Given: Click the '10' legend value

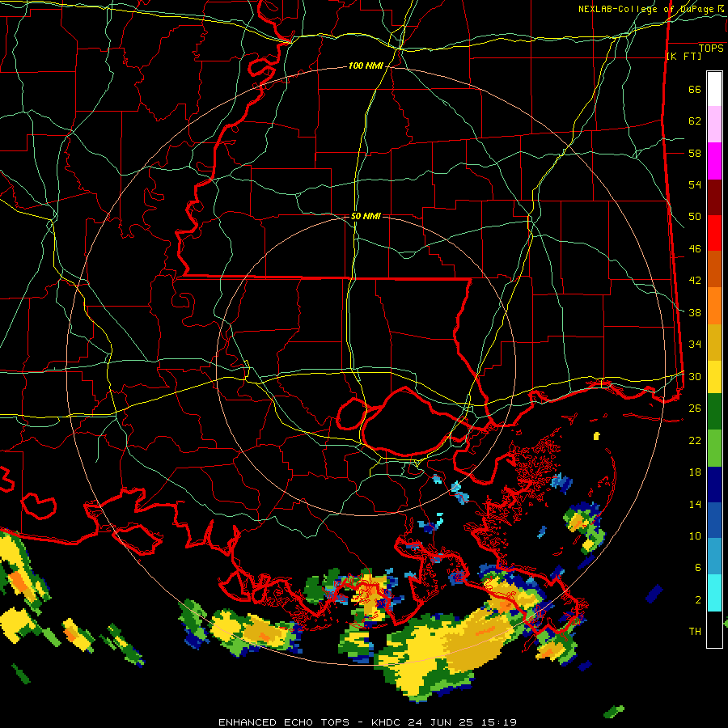Looking at the screenshot, I should point(695,535).
